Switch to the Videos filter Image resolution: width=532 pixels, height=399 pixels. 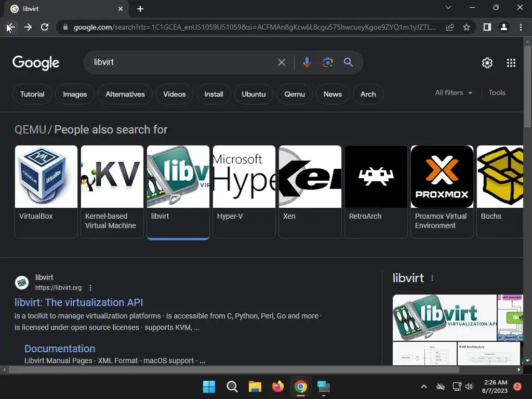tap(175, 94)
